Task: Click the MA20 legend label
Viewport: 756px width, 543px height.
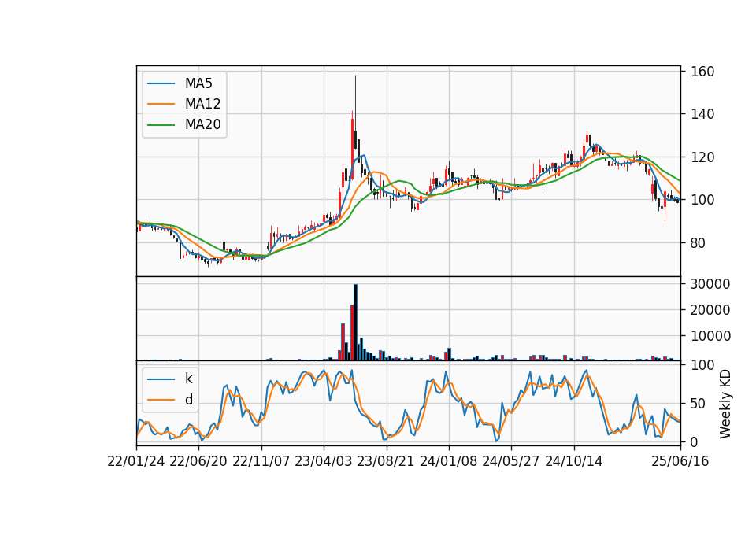Action: [x=202, y=124]
